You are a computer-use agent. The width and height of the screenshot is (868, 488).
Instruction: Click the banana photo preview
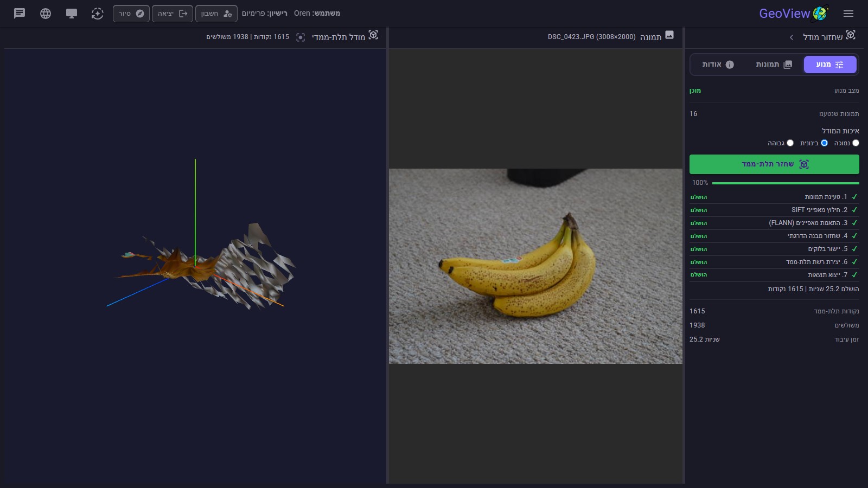coord(535,266)
